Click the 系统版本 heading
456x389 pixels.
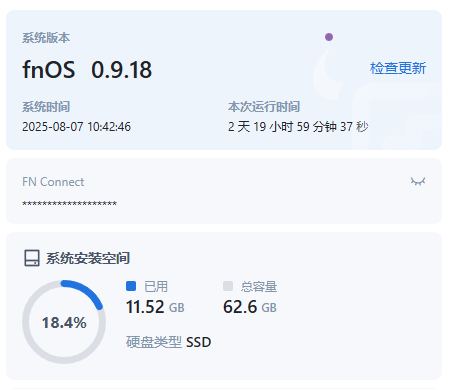46,38
